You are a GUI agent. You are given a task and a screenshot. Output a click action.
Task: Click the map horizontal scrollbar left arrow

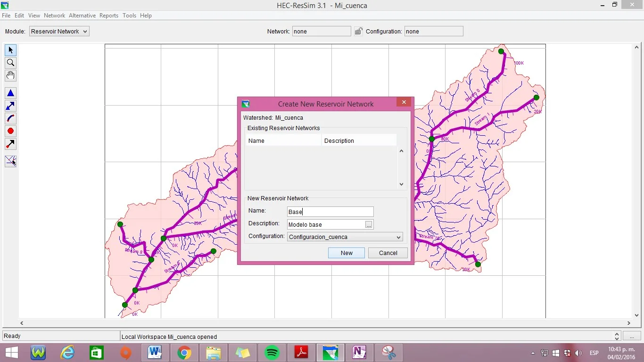22,323
